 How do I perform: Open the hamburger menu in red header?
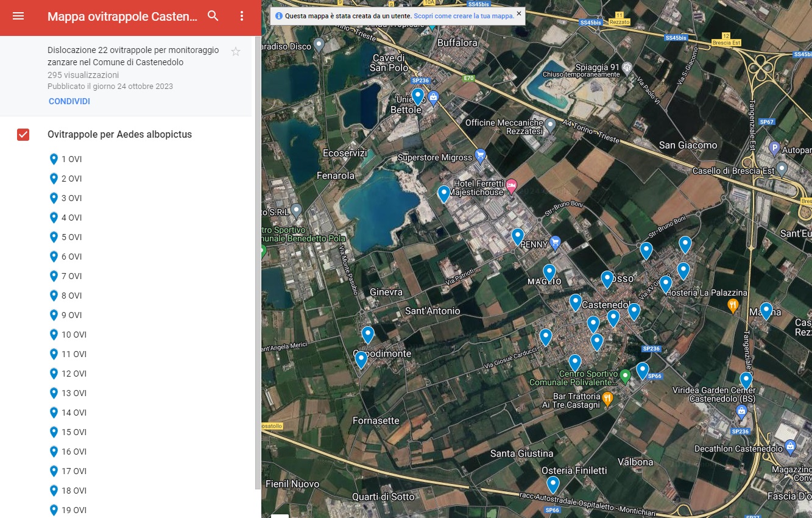(x=18, y=16)
